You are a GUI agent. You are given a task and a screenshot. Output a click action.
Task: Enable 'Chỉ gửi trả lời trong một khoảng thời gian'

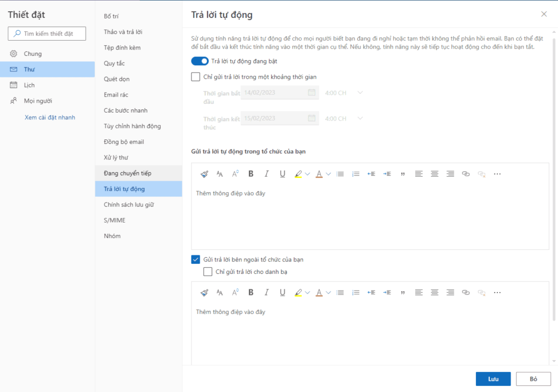click(196, 76)
